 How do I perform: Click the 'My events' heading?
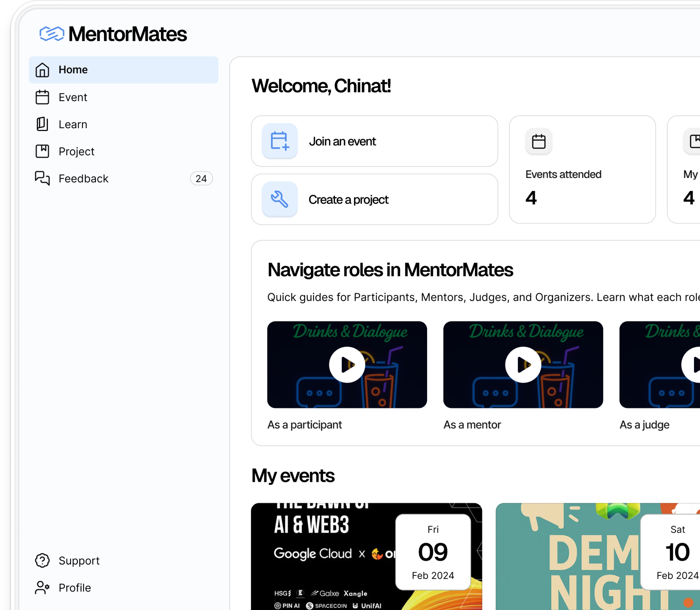[x=293, y=476]
